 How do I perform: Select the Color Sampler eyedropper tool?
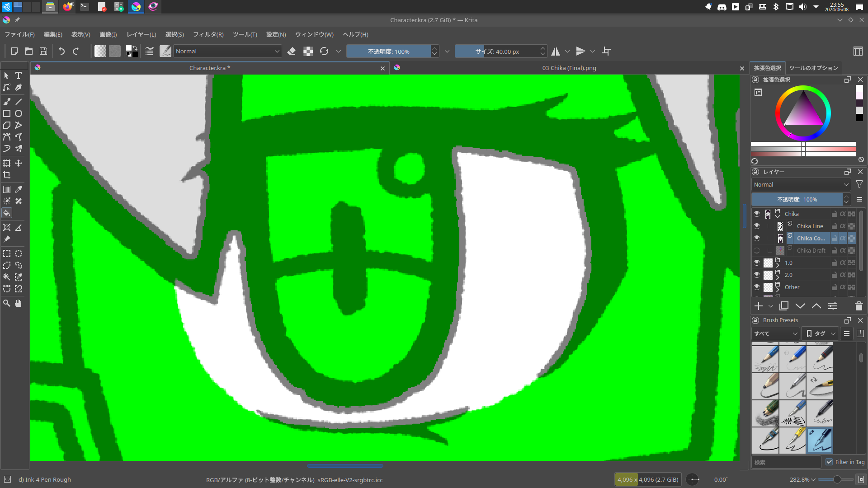(19, 189)
